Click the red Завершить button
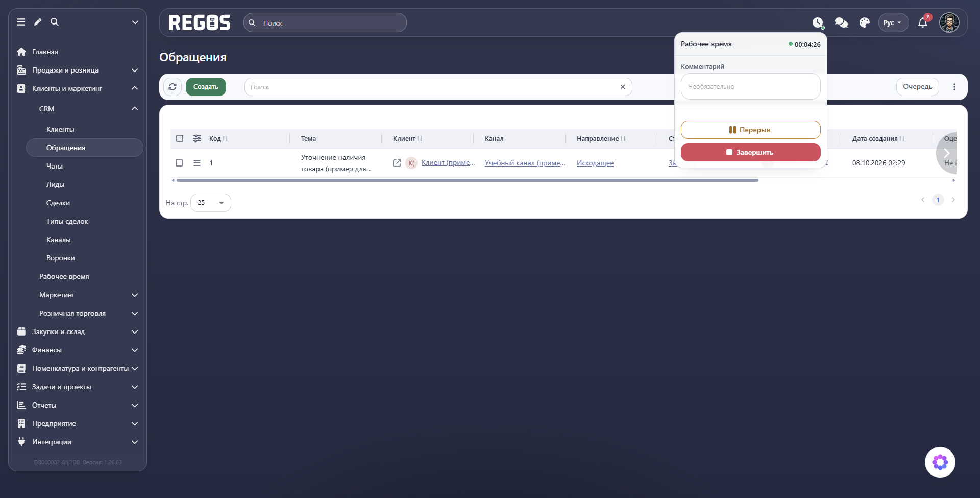 (x=751, y=152)
